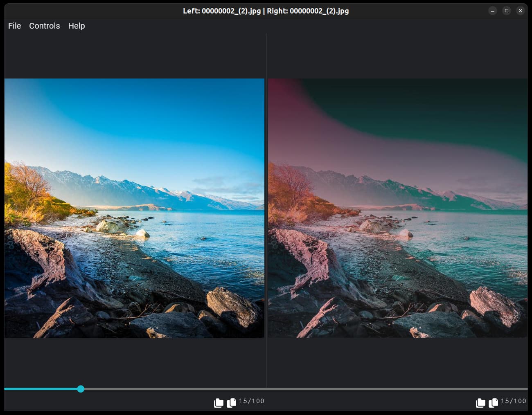The image size is (532, 415).
Task: Click the left pane folder icon
Action: [x=219, y=403]
